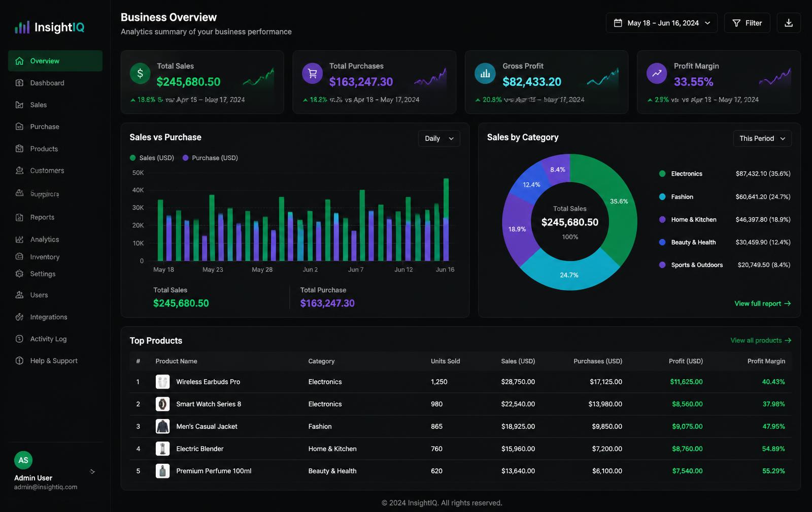
Task: Click the Purchase icon in the sidebar
Action: tap(19, 126)
